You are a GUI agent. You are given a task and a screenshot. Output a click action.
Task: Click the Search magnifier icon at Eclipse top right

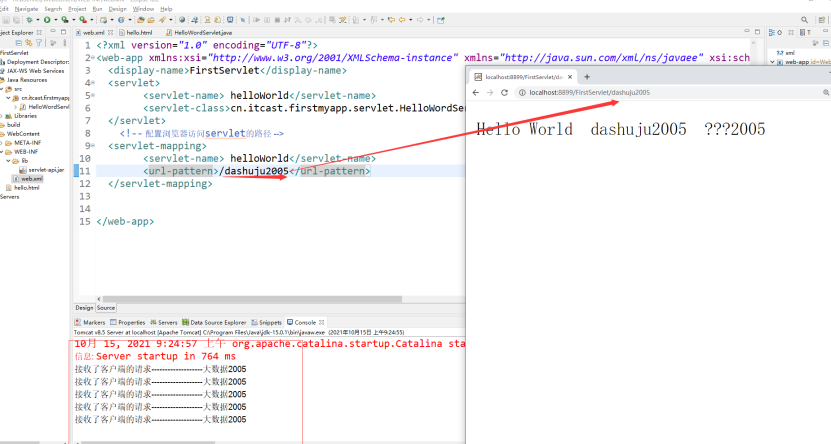point(805,20)
